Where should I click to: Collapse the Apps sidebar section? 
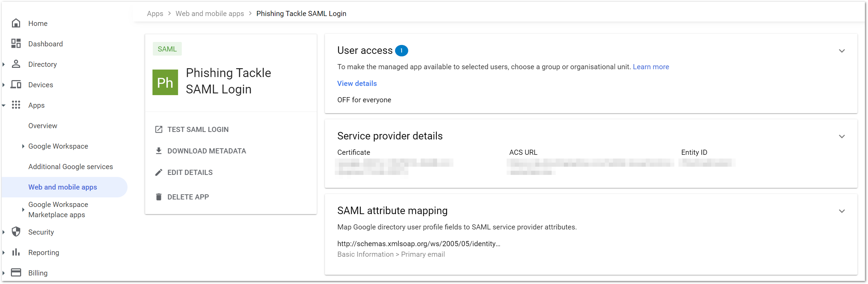click(4, 105)
